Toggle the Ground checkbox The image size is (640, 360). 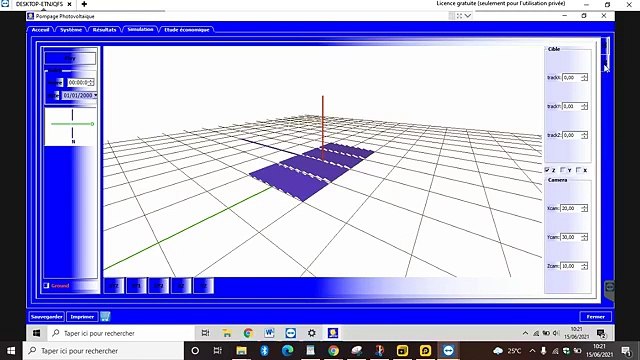click(x=47, y=286)
